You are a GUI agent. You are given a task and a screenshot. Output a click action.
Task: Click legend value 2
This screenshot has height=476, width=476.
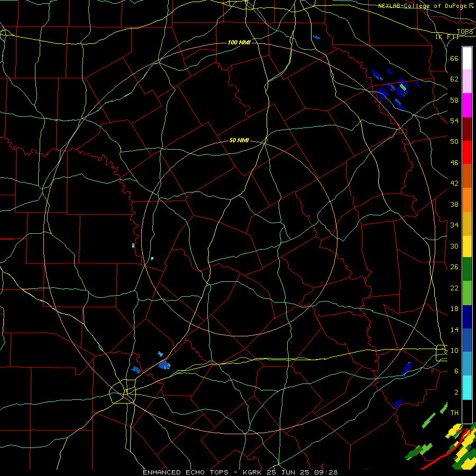[456, 392]
